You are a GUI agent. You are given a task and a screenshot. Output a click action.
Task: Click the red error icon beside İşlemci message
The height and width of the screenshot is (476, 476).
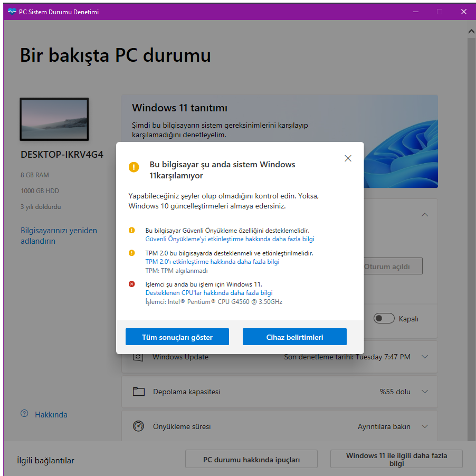click(x=132, y=284)
